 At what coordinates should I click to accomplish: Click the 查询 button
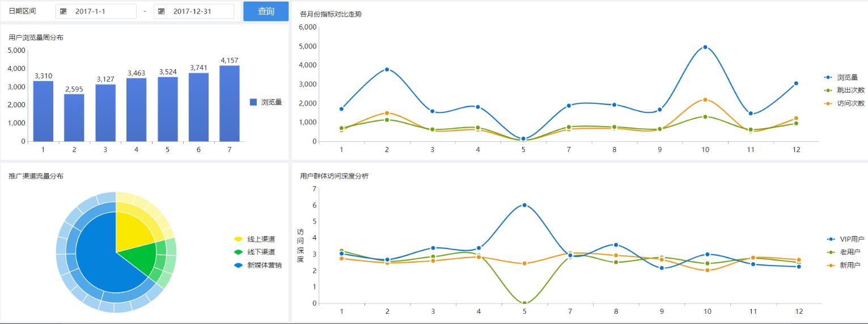tap(266, 11)
